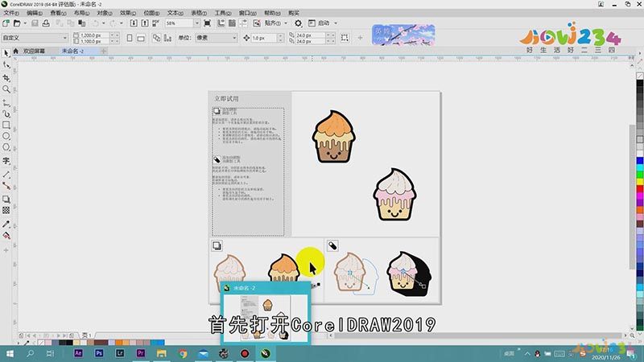The width and height of the screenshot is (644, 362).
Task: Set page to landscape orientation
Action: (x=141, y=38)
